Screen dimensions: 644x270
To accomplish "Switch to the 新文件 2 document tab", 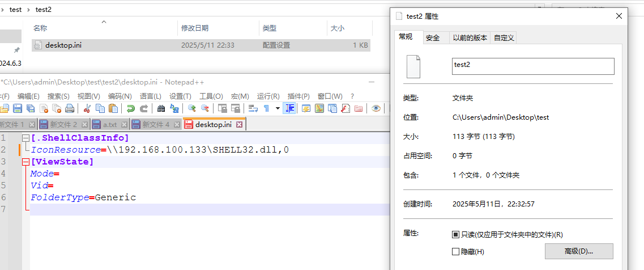I will click(63, 124).
